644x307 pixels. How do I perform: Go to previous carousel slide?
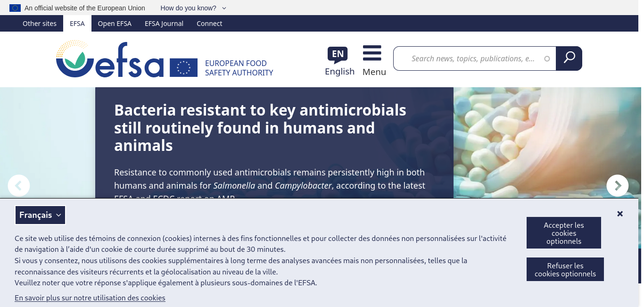(19, 185)
